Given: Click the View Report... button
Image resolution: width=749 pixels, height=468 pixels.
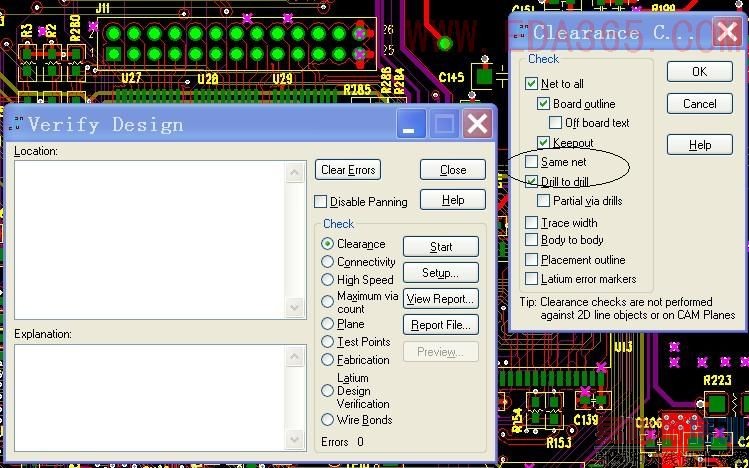Looking at the screenshot, I should 440,299.
